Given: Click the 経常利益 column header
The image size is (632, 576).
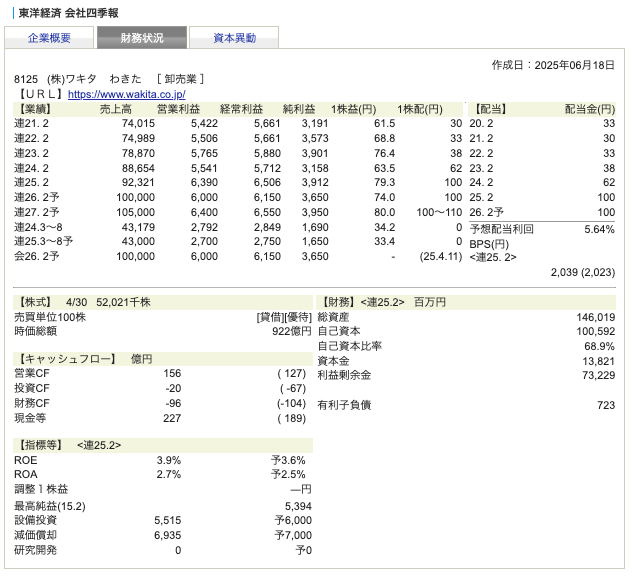Looking at the screenshot, I should pyautogui.click(x=241, y=109).
